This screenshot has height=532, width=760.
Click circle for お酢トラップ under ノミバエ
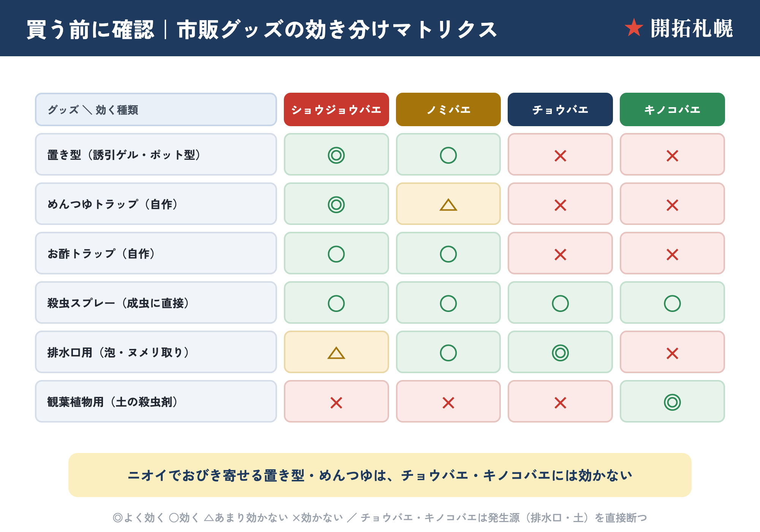[448, 254]
